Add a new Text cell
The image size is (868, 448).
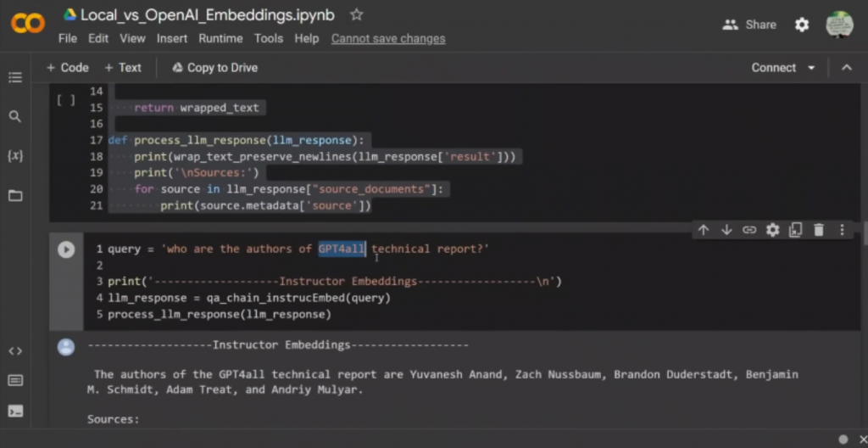pyautogui.click(x=123, y=68)
